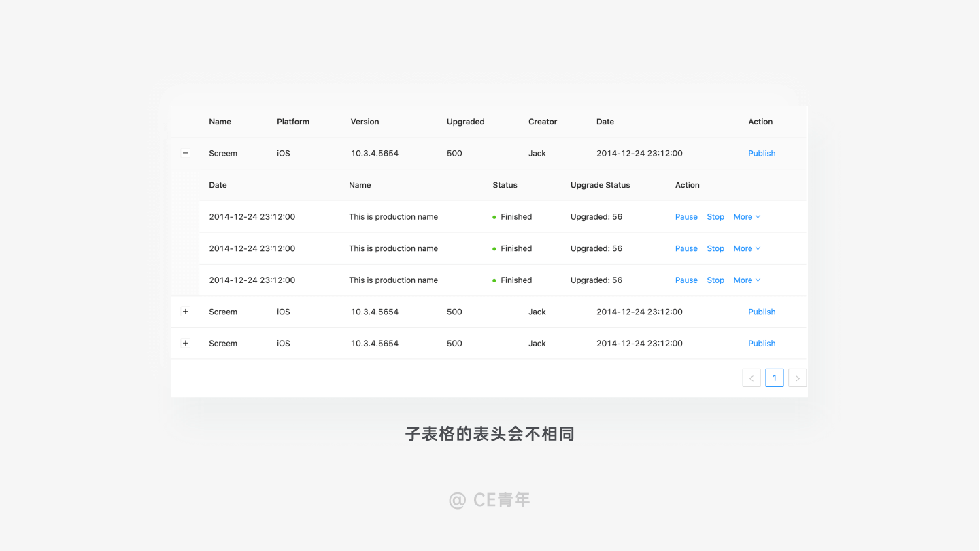Collapse the expanded Screem row using the minus icon
Image resolution: width=980 pixels, height=551 pixels.
[185, 154]
